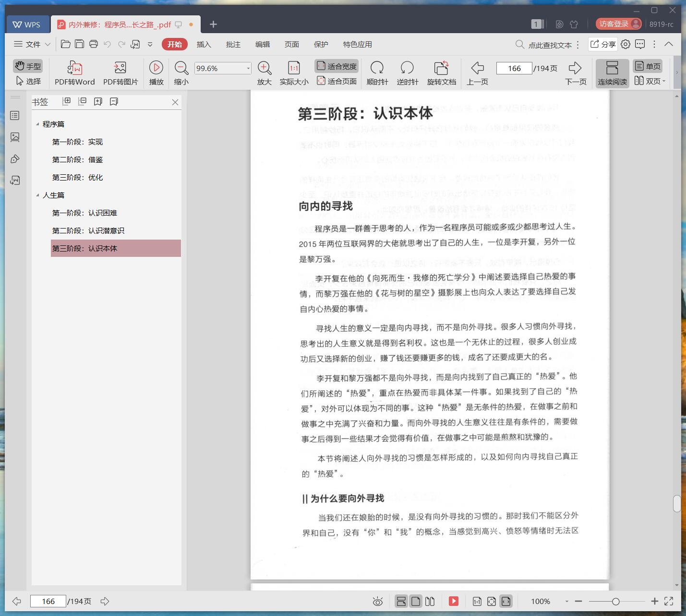Toggle 连续阅读 continuous reading
The image size is (686, 616).
[x=613, y=73]
